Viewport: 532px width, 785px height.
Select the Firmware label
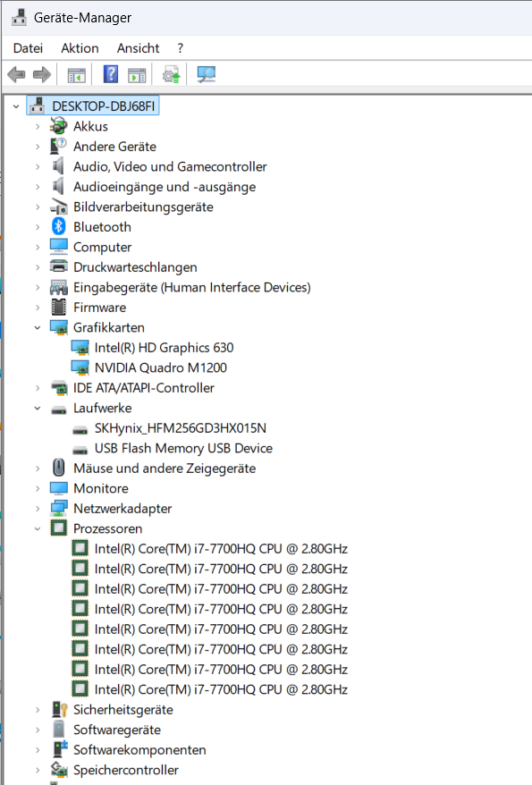(99, 307)
